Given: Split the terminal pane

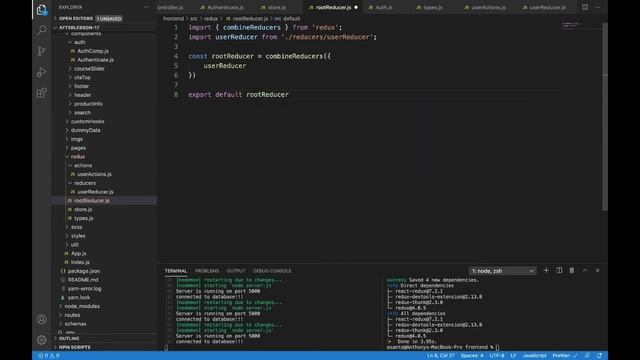Looking at the screenshot, I should click(559, 270).
